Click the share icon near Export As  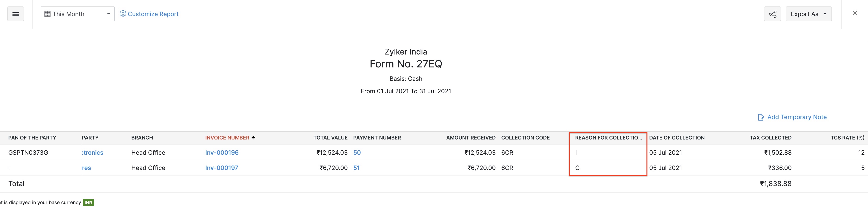click(x=772, y=14)
